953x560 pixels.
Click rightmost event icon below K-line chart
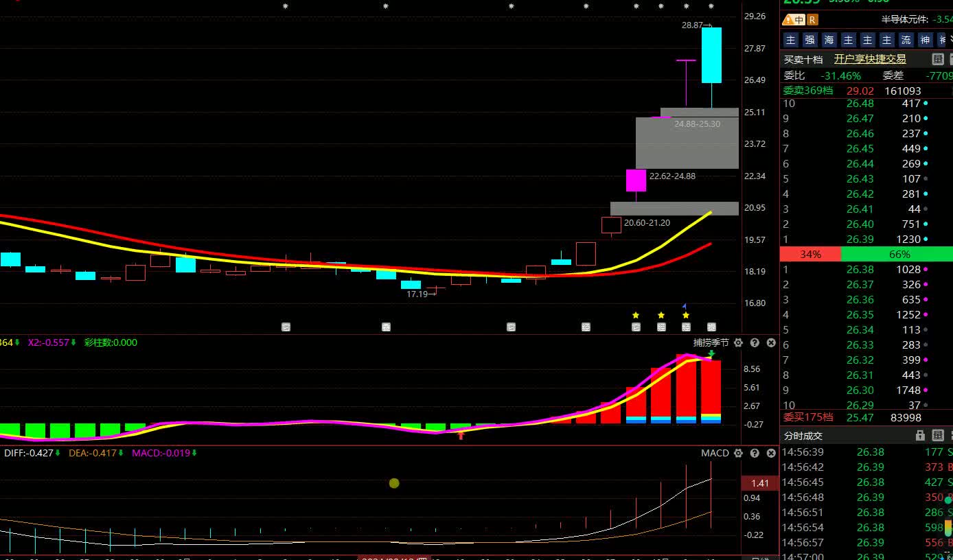[x=711, y=327]
